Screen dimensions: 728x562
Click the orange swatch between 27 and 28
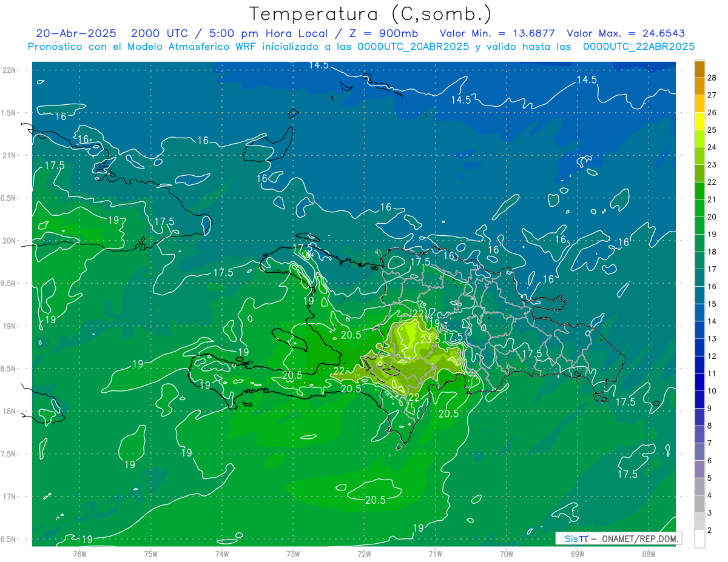click(x=699, y=87)
